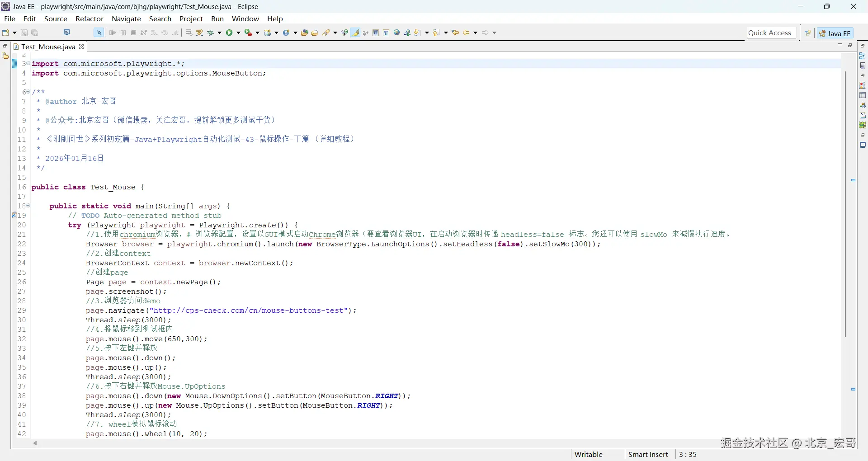This screenshot has width=868, height=461.
Task: Toggle Word Wrap toolbar icon
Action: pyautogui.click(x=366, y=33)
